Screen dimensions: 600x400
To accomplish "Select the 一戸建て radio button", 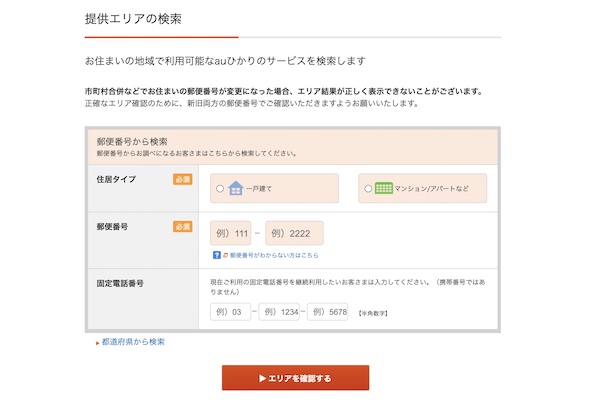I will (220, 188).
